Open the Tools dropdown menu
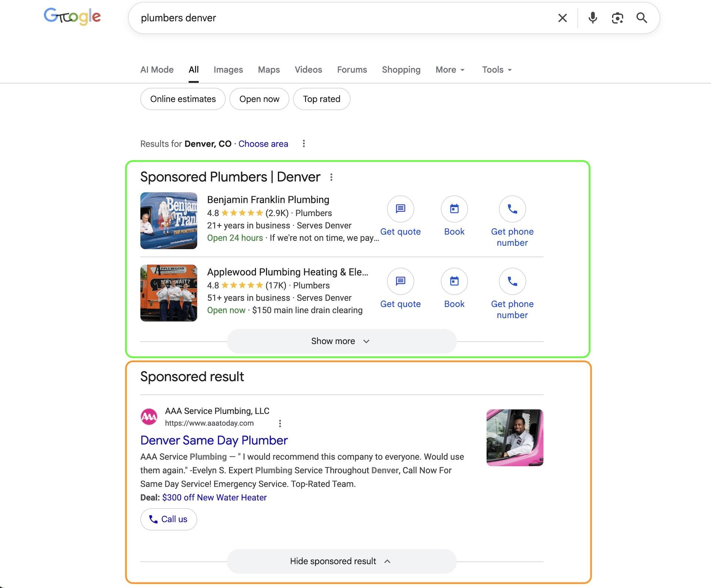Screen dimensions: 711x588 [496, 70]
